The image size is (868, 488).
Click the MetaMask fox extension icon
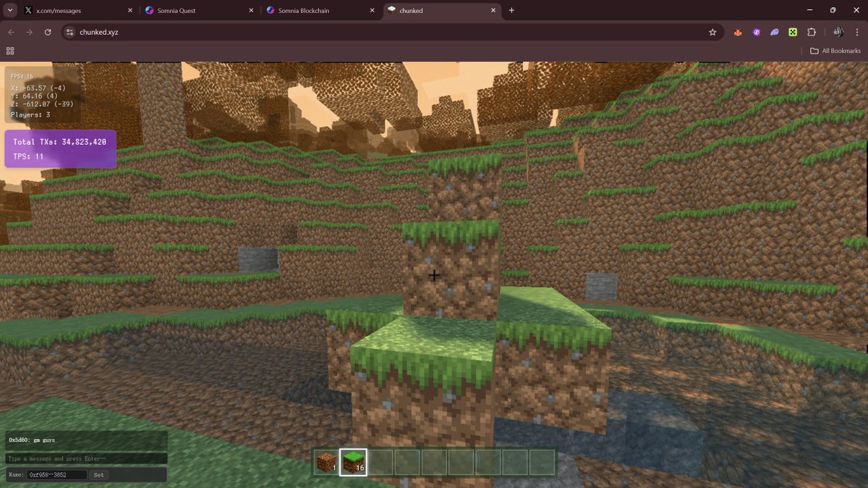coord(738,32)
